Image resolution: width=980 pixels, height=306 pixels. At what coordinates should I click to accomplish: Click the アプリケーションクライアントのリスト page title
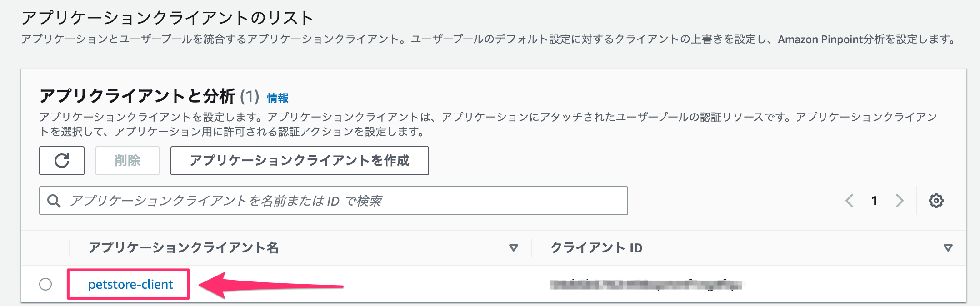point(167,18)
